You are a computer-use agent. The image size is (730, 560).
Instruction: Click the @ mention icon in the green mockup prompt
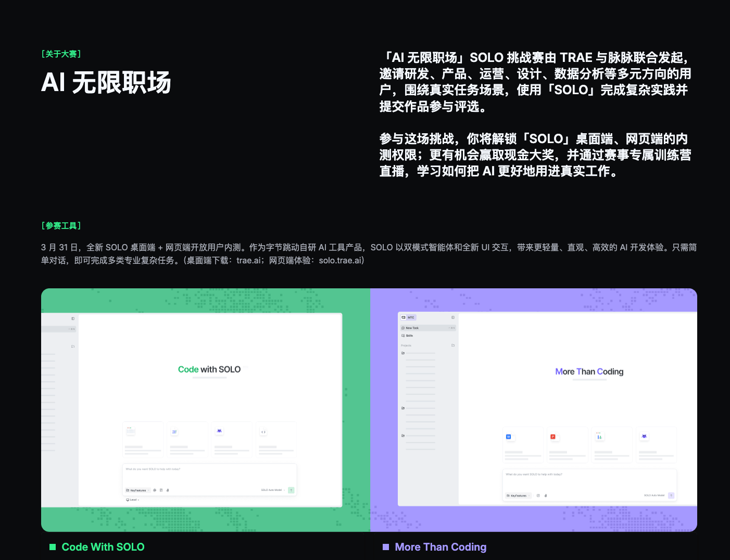pos(155,490)
